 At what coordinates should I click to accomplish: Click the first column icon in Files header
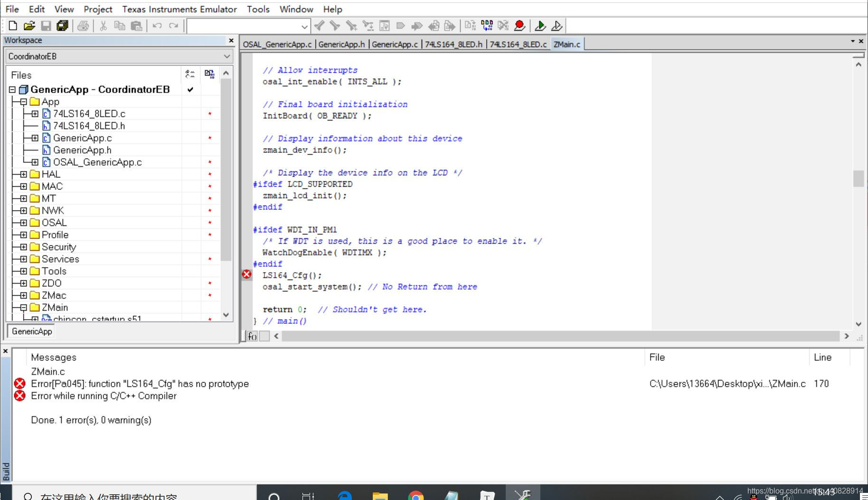click(190, 74)
